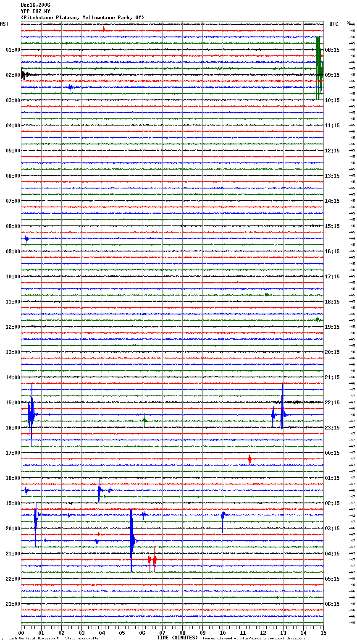
Task: Click the 20:15 UTC time label
Action: tap(332, 352)
